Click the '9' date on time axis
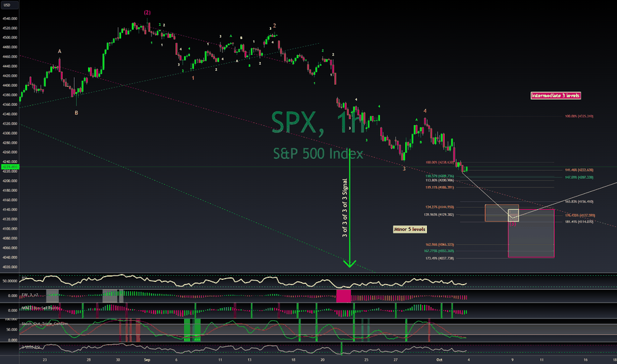The image size is (617, 364). 512,359
